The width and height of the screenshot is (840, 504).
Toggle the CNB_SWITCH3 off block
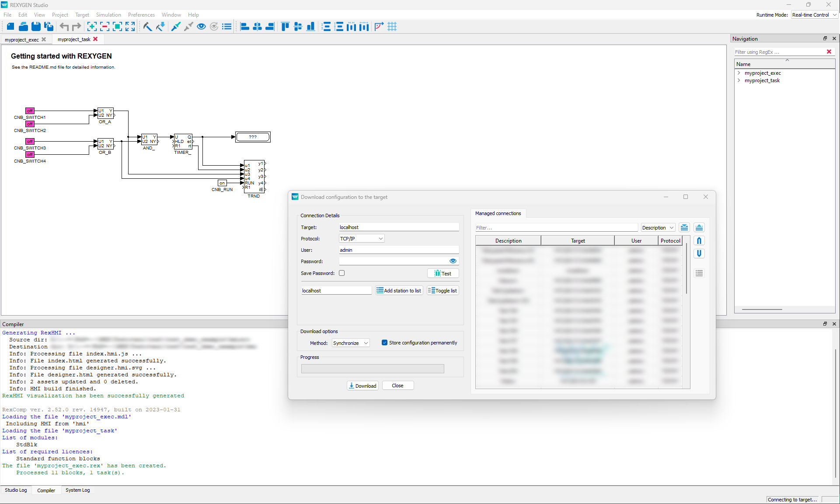click(30, 142)
